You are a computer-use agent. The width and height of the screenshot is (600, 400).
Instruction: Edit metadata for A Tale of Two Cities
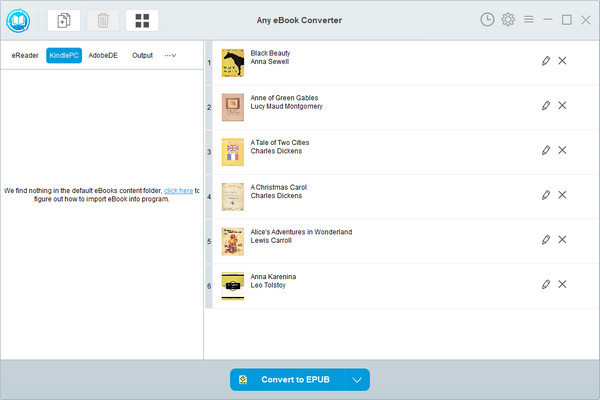pos(545,150)
